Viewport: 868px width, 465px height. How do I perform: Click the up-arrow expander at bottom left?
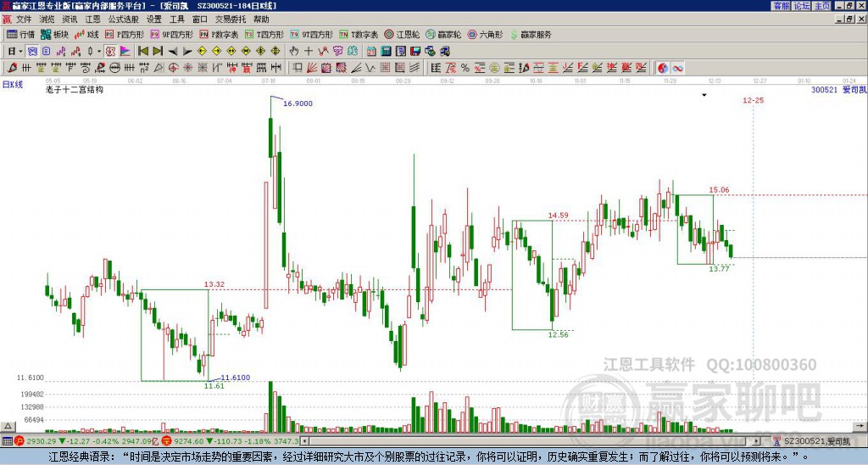coord(8,426)
